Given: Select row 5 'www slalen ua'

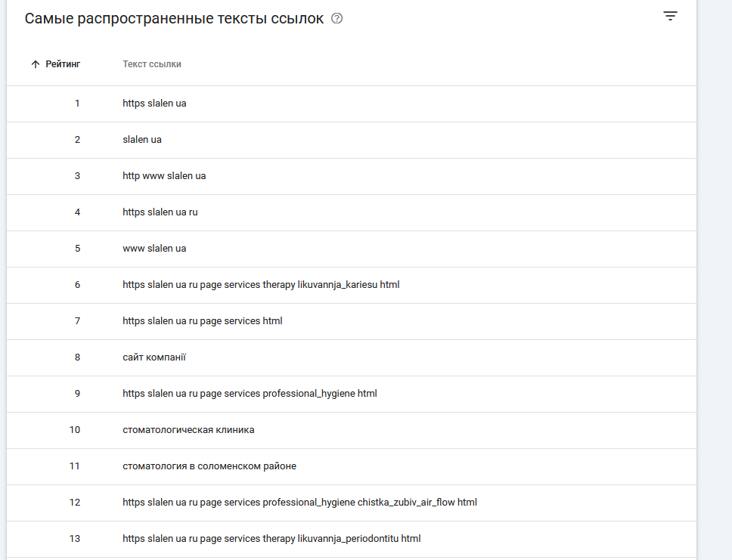Looking at the screenshot, I should (x=154, y=249).
